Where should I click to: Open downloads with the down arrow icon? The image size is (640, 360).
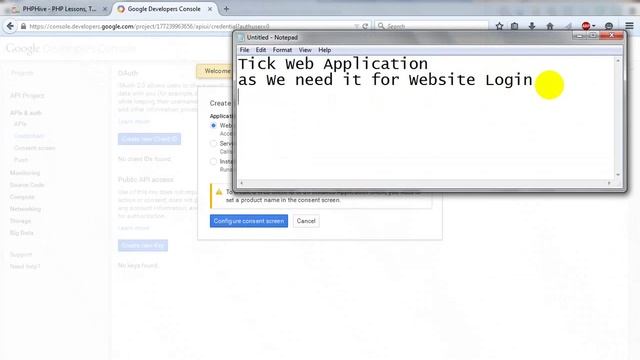pyautogui.click(x=532, y=26)
